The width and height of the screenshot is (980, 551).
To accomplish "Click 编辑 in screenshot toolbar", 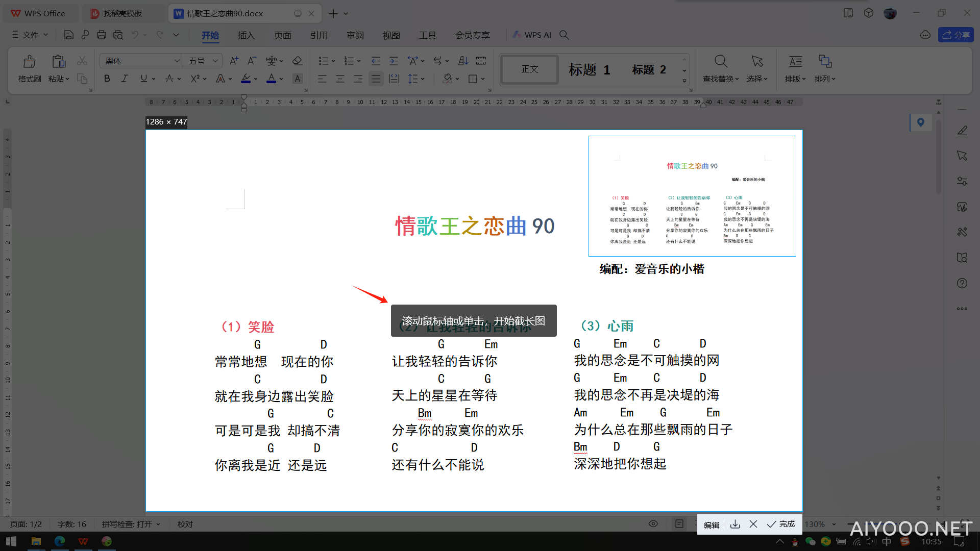I will tap(712, 524).
